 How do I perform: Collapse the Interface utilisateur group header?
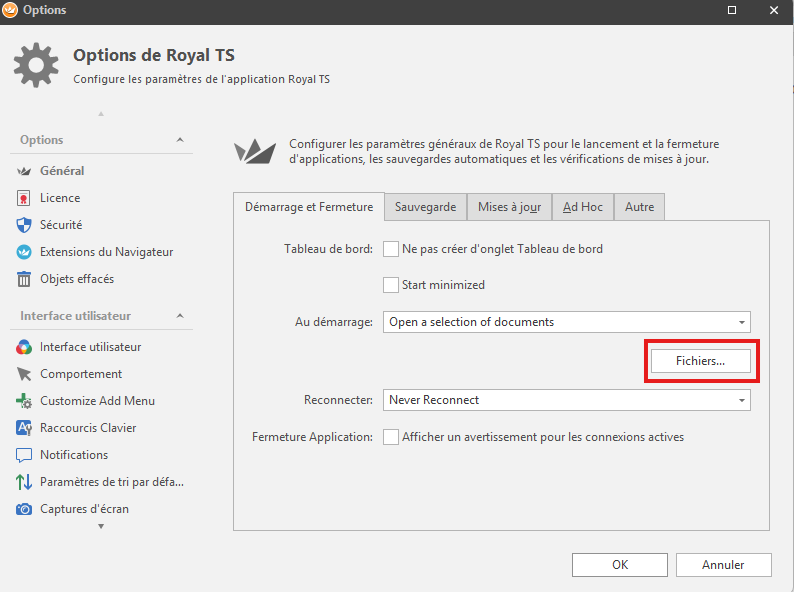180,316
